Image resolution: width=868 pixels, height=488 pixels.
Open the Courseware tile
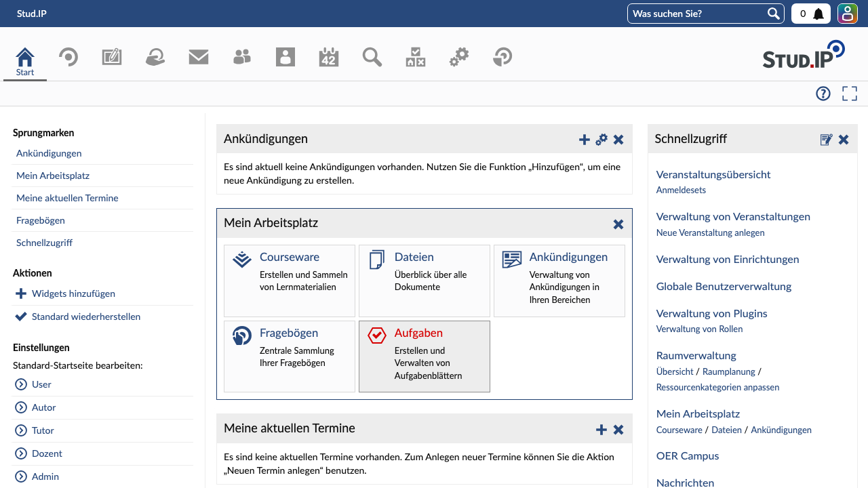coord(290,281)
